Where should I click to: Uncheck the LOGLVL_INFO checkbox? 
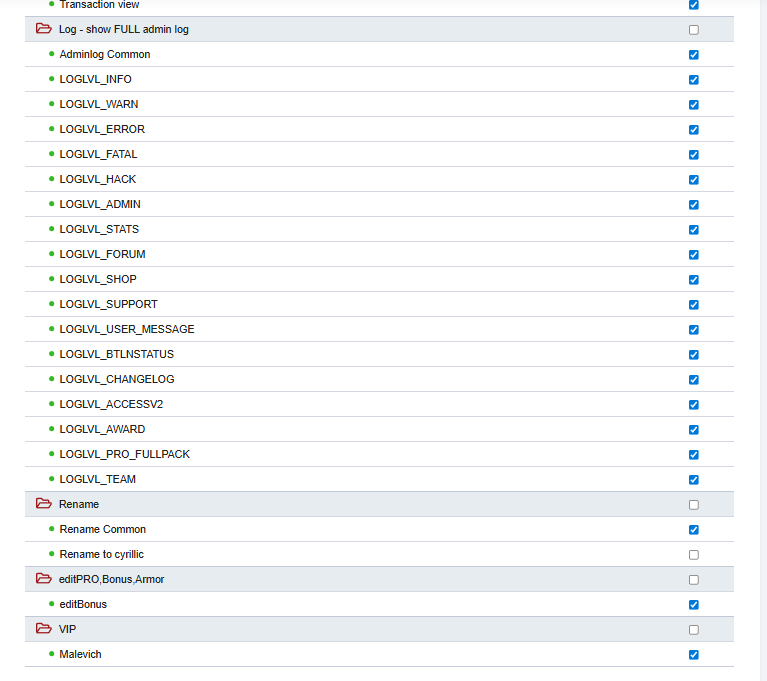(694, 80)
